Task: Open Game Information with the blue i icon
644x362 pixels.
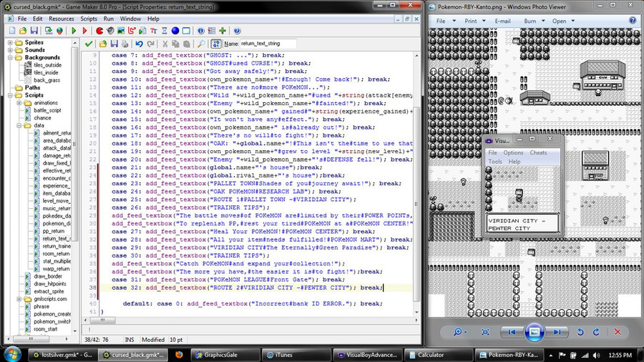Action: tap(201, 31)
